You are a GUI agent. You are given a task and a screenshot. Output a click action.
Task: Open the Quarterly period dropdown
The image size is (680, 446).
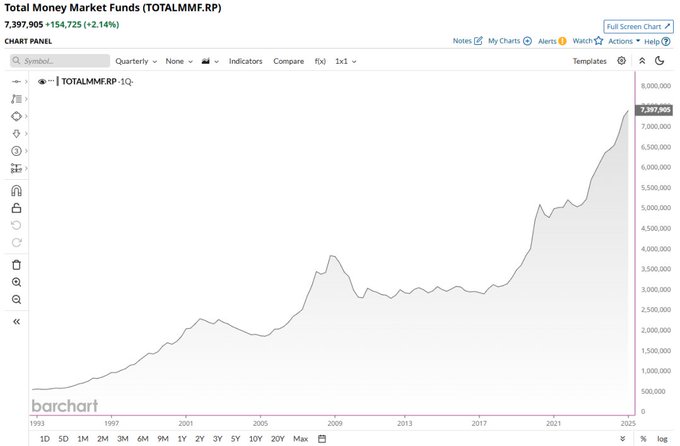point(136,61)
